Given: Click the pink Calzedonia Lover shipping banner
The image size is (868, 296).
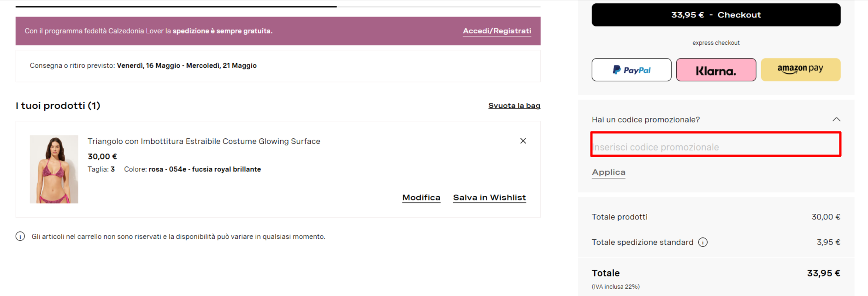Looking at the screenshot, I should (278, 31).
